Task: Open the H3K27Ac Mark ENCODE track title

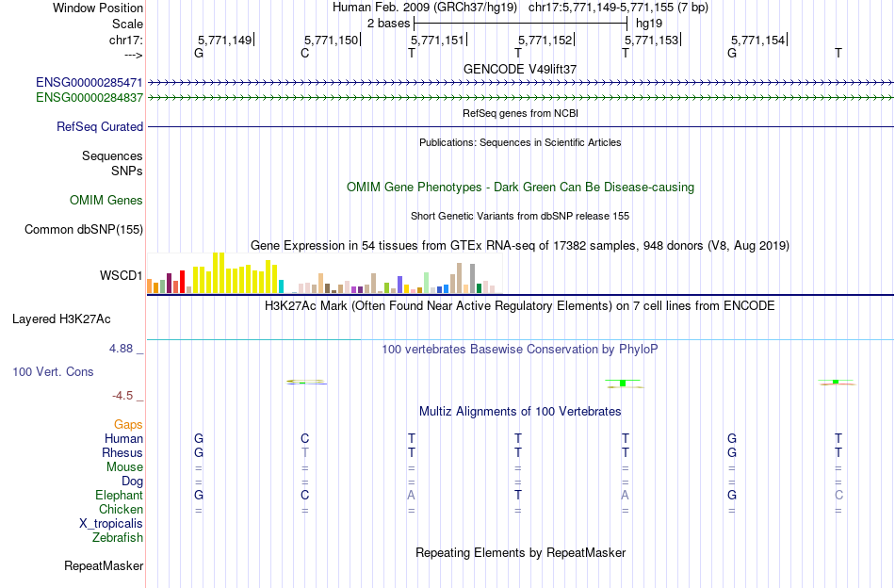Action: point(520,306)
